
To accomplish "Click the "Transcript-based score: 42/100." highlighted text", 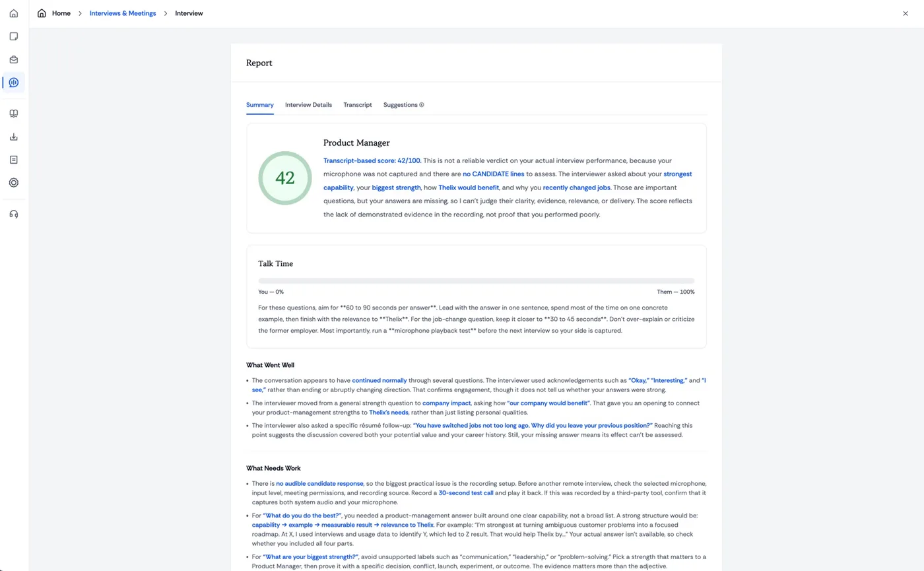I will [372, 160].
